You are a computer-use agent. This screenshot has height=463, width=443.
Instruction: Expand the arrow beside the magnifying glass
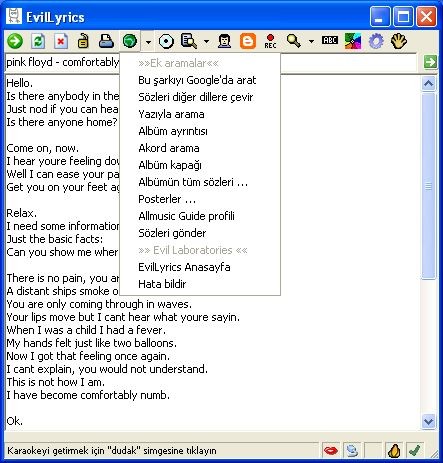coord(311,42)
